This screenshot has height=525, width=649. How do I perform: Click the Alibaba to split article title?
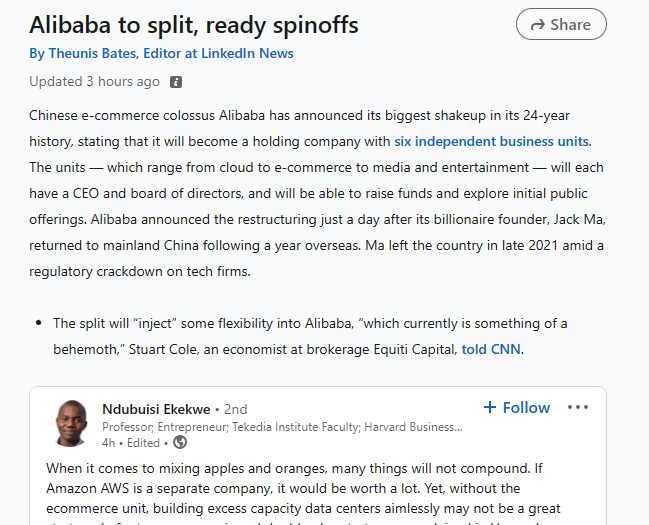pyautogui.click(x=193, y=24)
